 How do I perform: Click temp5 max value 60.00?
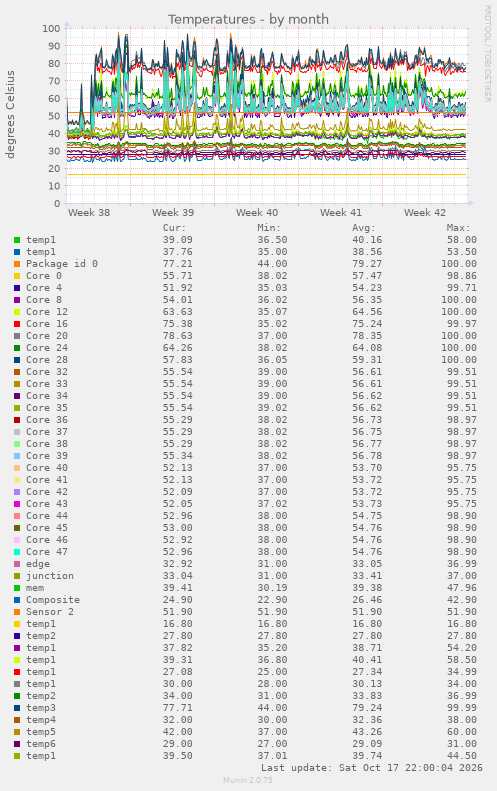(x=462, y=732)
